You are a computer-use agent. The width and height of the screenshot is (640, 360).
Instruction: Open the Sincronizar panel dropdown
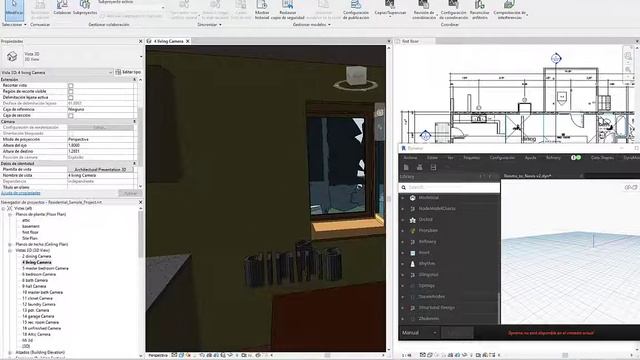209,24
